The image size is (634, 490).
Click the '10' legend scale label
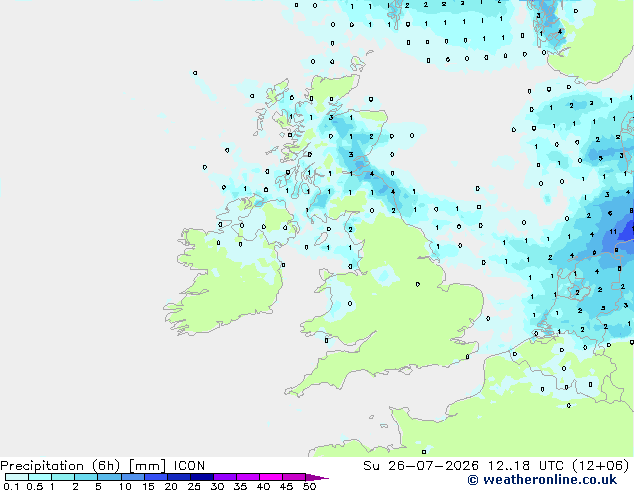[125, 486]
